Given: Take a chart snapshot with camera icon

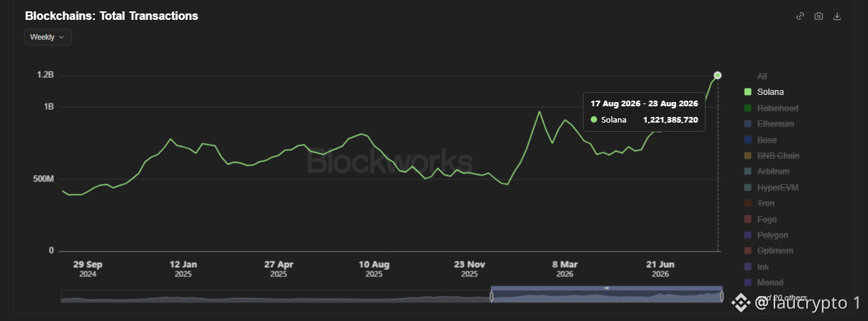Looking at the screenshot, I should [818, 16].
